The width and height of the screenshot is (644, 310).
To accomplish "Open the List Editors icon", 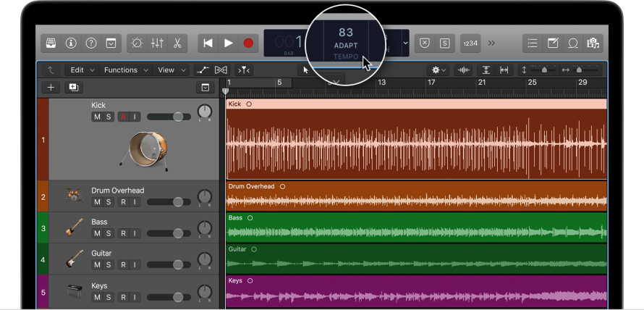I will point(533,43).
